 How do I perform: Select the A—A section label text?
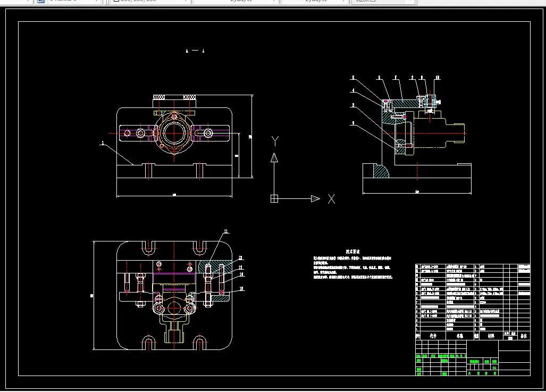(x=195, y=51)
